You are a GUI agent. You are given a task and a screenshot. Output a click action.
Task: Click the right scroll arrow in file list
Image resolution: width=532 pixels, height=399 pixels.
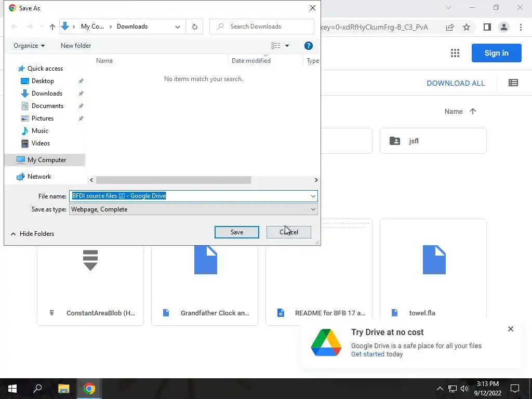coord(316,180)
